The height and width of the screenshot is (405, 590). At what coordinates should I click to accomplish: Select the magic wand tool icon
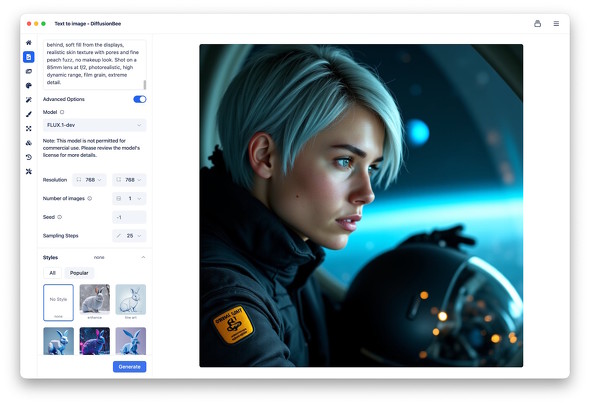pyautogui.click(x=29, y=100)
